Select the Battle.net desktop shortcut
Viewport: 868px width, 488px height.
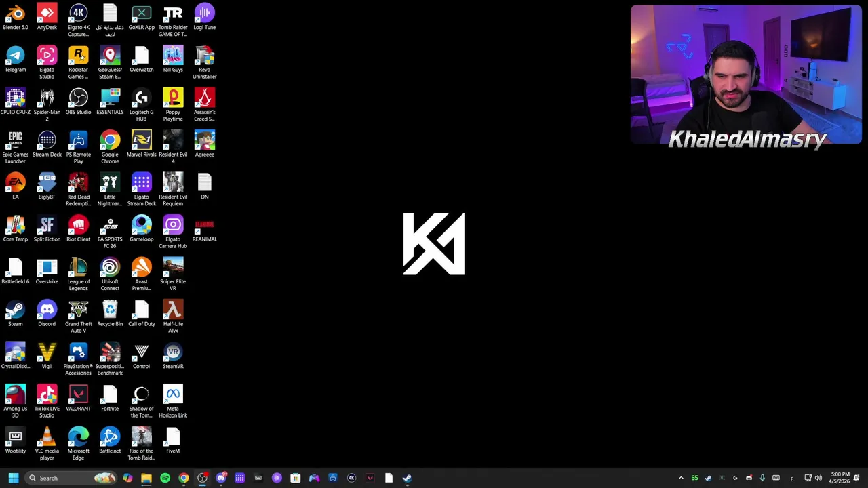tap(110, 441)
